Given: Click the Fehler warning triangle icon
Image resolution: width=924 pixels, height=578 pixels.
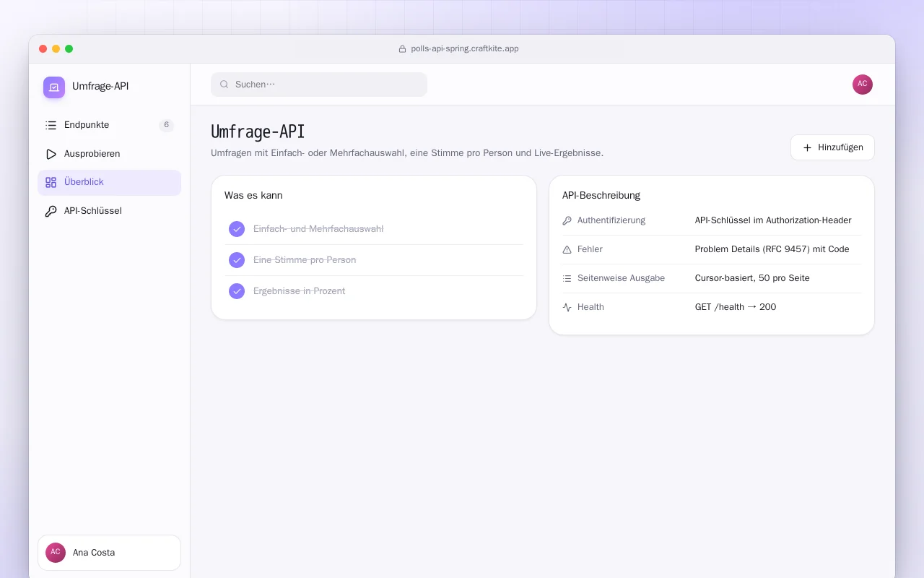Looking at the screenshot, I should (567, 249).
